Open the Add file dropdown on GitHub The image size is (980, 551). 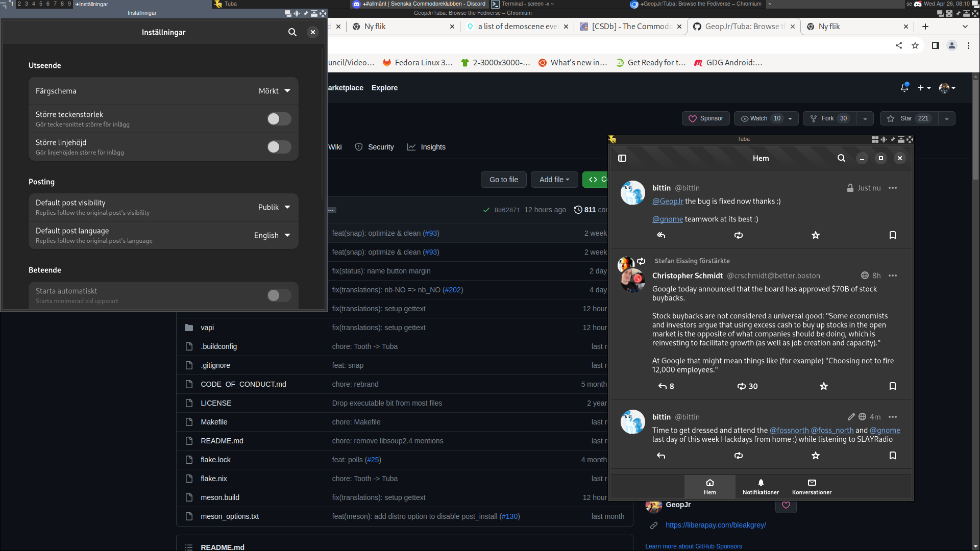554,180
